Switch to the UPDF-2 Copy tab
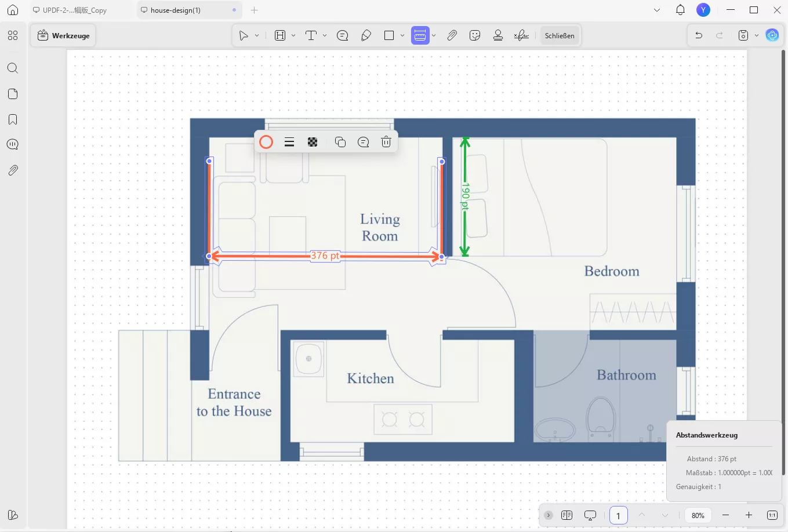788x532 pixels. [74, 10]
